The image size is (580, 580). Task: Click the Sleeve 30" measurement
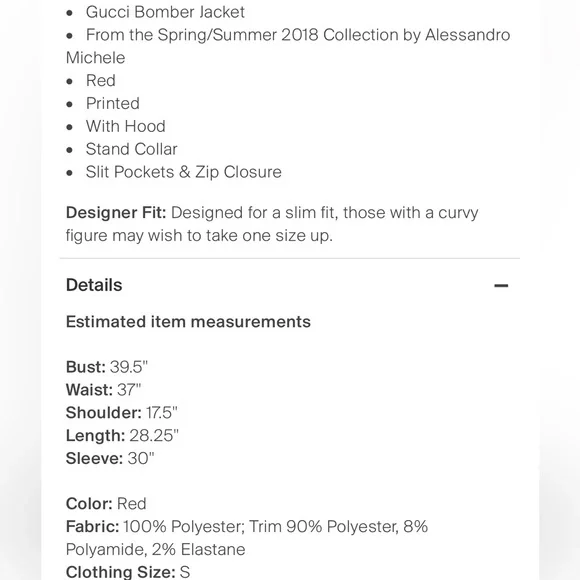pos(110,459)
